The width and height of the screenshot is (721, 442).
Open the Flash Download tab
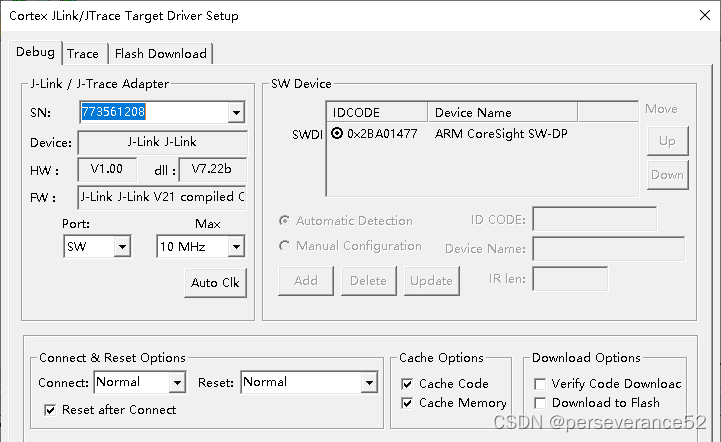tap(160, 54)
